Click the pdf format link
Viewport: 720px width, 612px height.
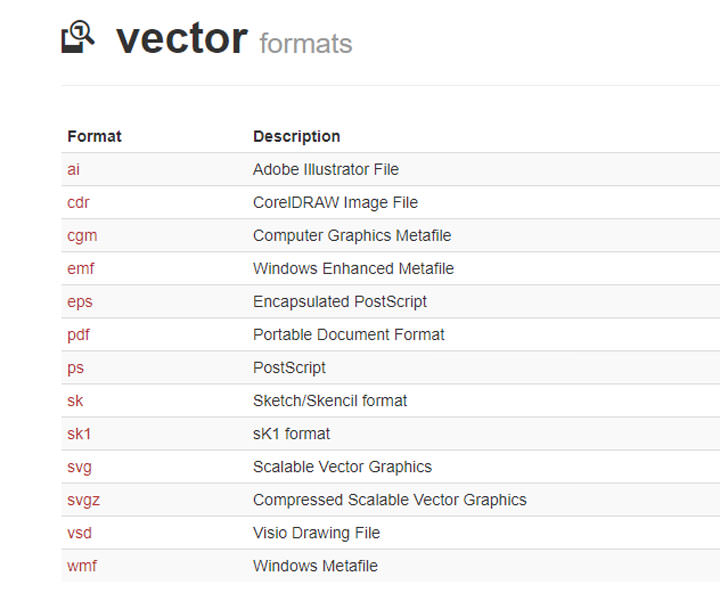78,334
